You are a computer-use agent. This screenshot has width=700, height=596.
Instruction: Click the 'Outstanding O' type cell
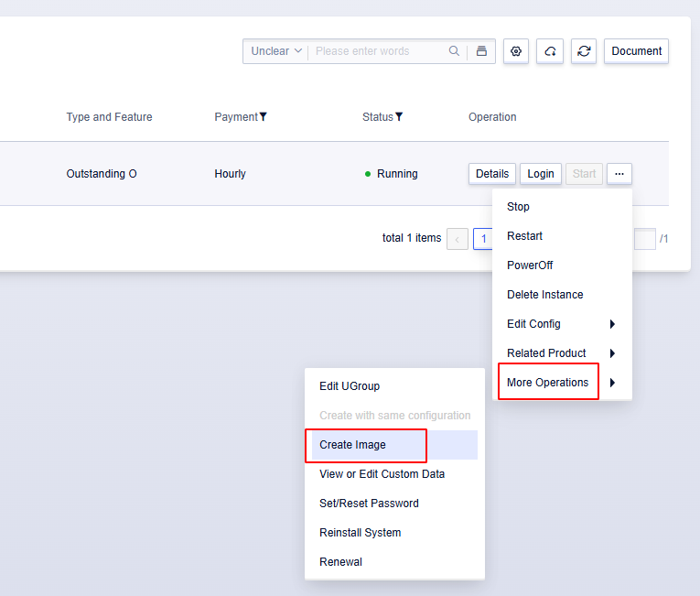click(x=102, y=174)
